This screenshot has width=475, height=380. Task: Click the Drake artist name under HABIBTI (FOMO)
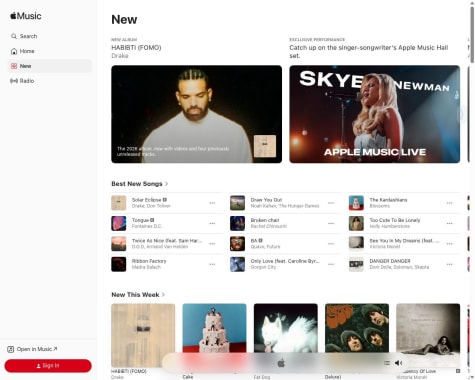click(x=120, y=56)
